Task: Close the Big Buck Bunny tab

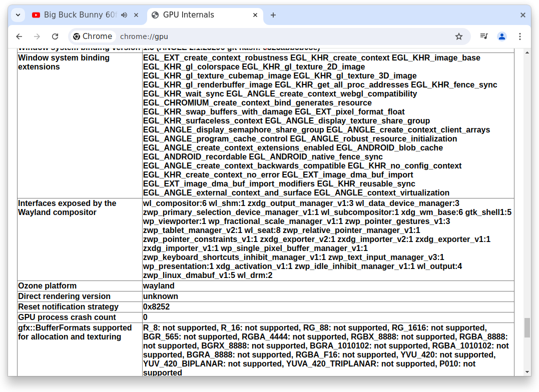Action: pos(136,14)
